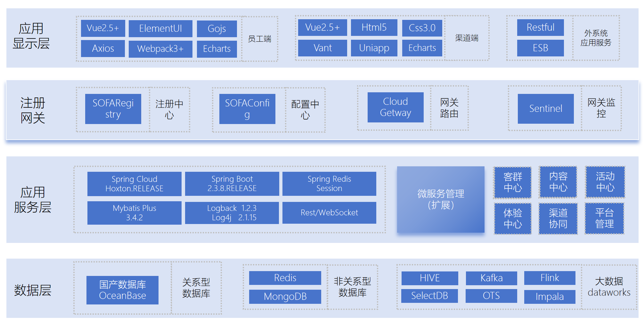Click Echarts block in the 渠道端 group

tap(422, 48)
